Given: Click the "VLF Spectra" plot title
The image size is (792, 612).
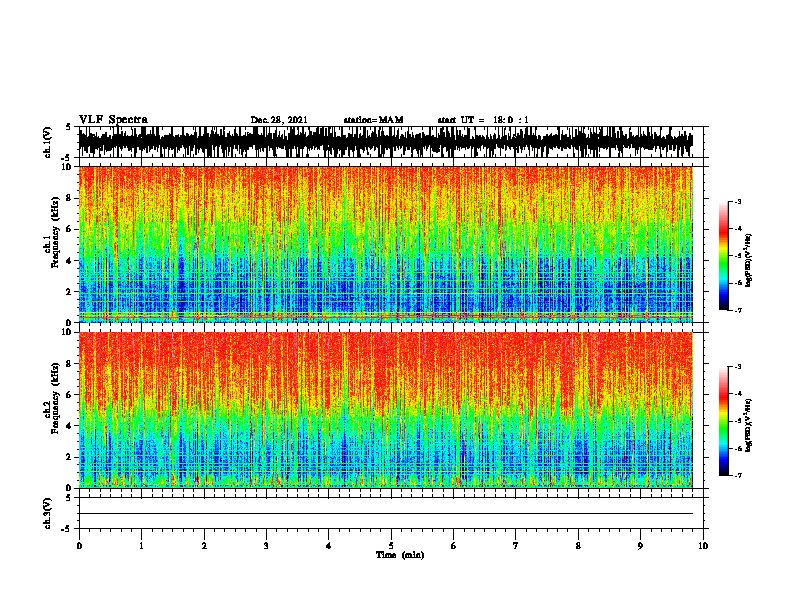Looking at the screenshot, I should click(113, 120).
